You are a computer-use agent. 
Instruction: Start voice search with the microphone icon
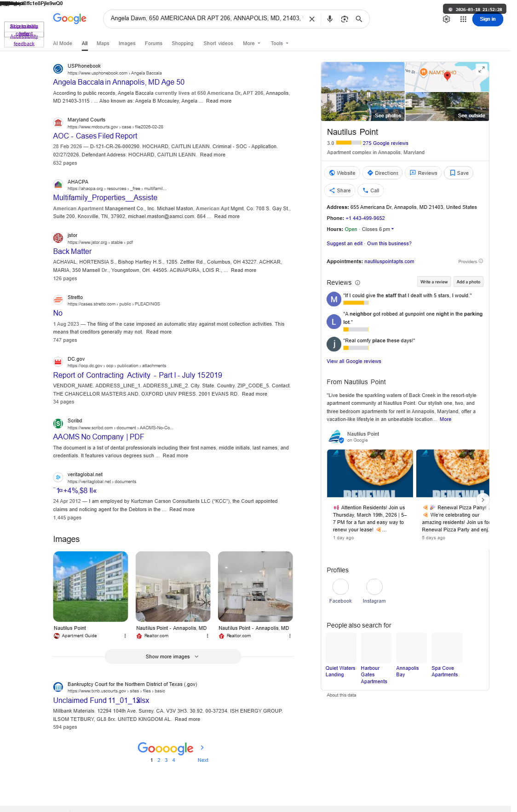point(330,19)
